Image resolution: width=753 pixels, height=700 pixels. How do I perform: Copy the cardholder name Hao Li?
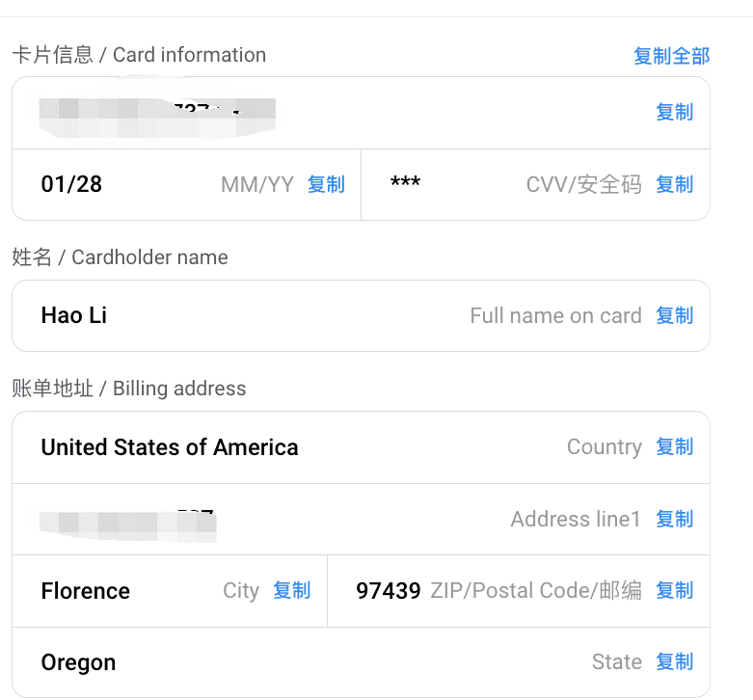pyautogui.click(x=674, y=315)
